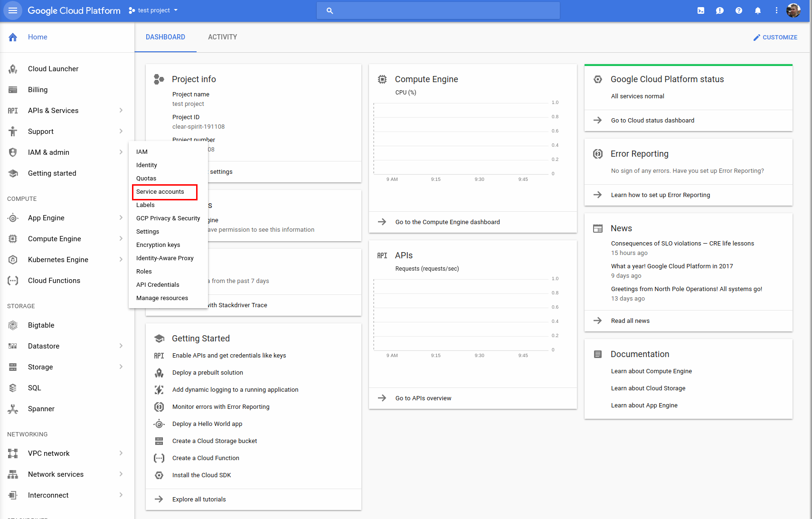Open news 'What a year! Google Cloud Platform in 2017'

point(672,266)
